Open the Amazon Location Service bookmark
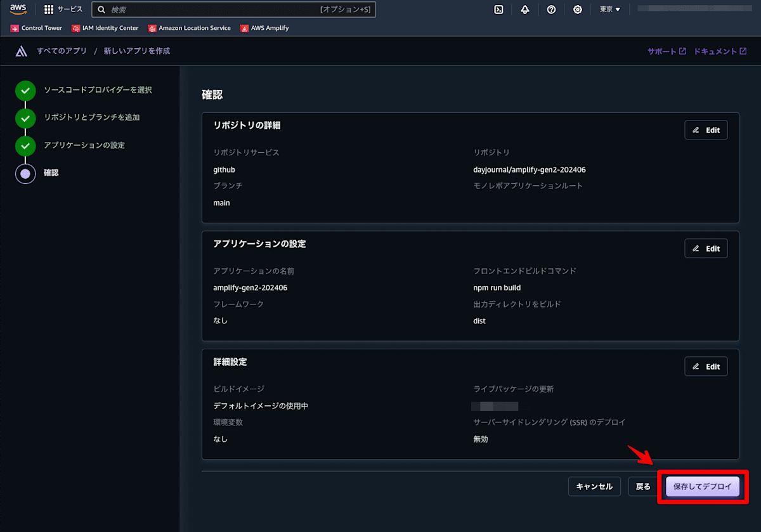761x532 pixels. pyautogui.click(x=189, y=28)
